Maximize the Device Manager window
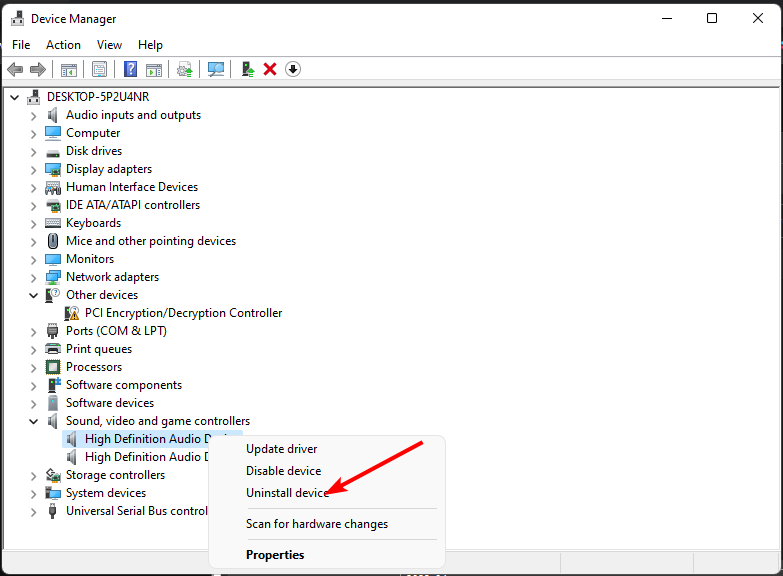The height and width of the screenshot is (576, 783). click(712, 18)
